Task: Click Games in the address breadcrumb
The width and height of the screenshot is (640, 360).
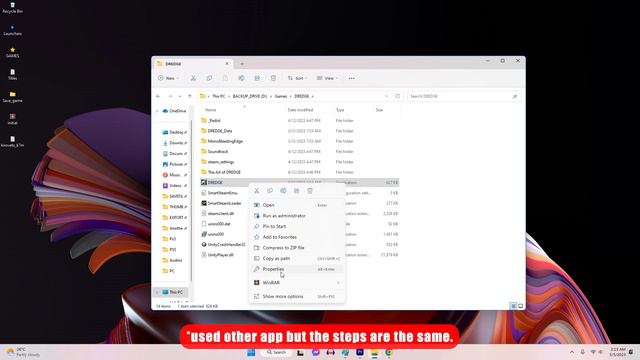Action: [x=281, y=96]
